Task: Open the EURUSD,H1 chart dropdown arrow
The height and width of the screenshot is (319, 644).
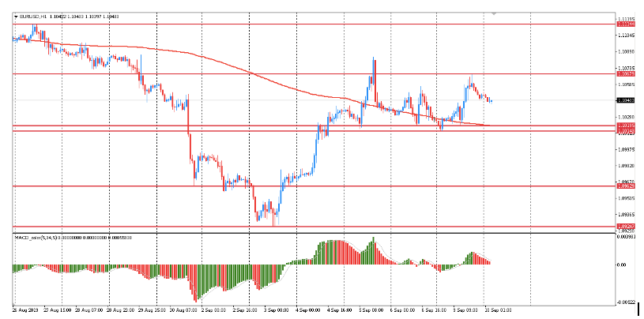Action: coord(16,17)
